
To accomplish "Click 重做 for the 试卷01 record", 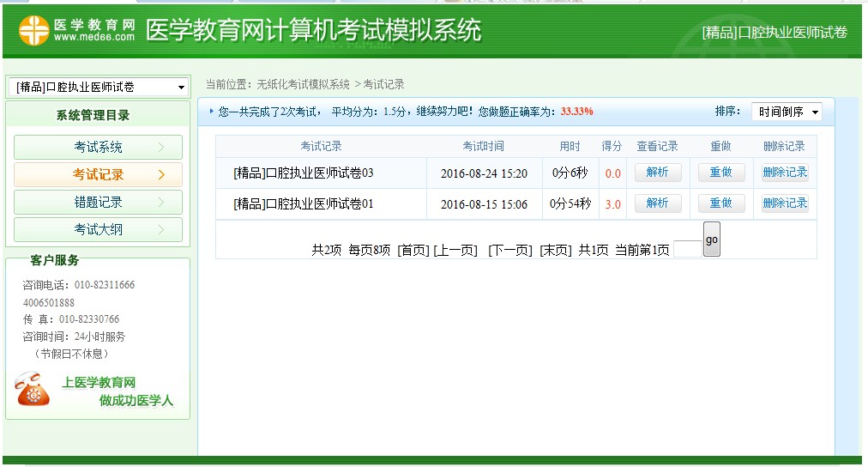I will coord(720,203).
